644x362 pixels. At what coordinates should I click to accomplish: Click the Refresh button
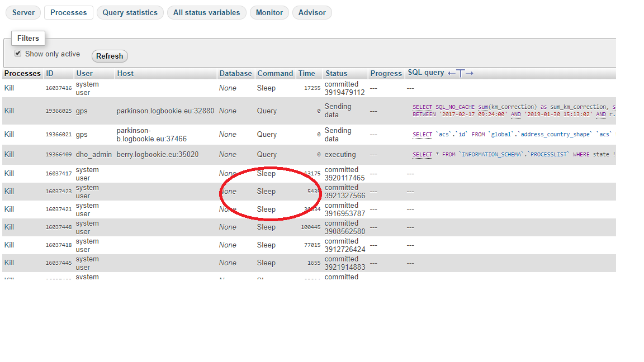pyautogui.click(x=110, y=56)
